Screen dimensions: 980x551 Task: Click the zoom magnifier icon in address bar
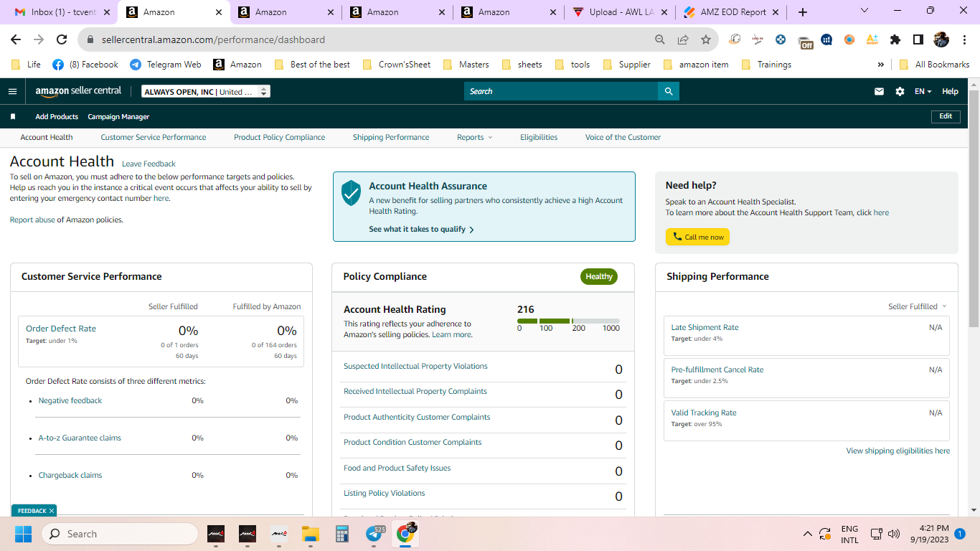point(660,39)
